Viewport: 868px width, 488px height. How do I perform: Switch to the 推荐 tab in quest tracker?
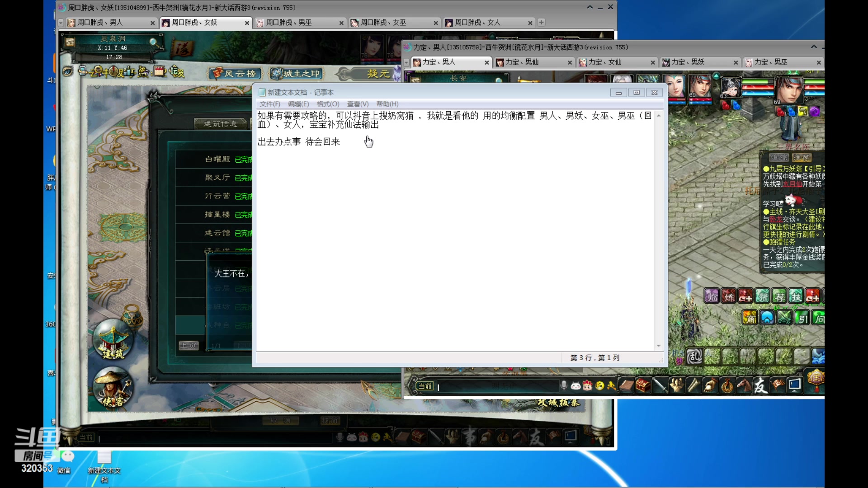point(802,158)
